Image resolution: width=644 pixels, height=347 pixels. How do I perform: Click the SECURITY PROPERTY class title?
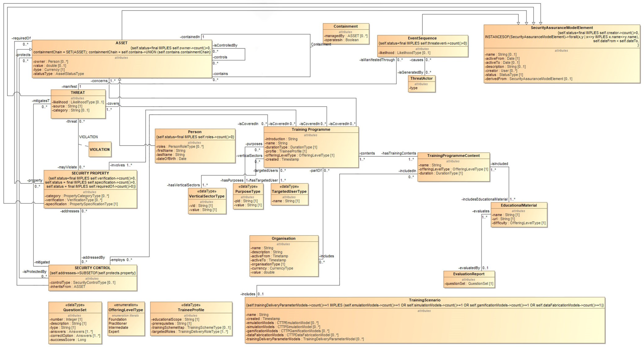click(90, 173)
